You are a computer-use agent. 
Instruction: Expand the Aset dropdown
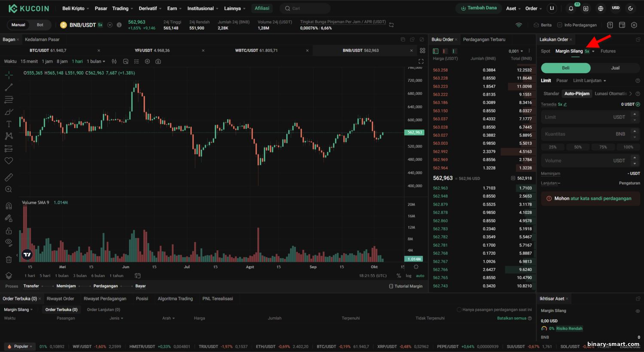click(513, 8)
